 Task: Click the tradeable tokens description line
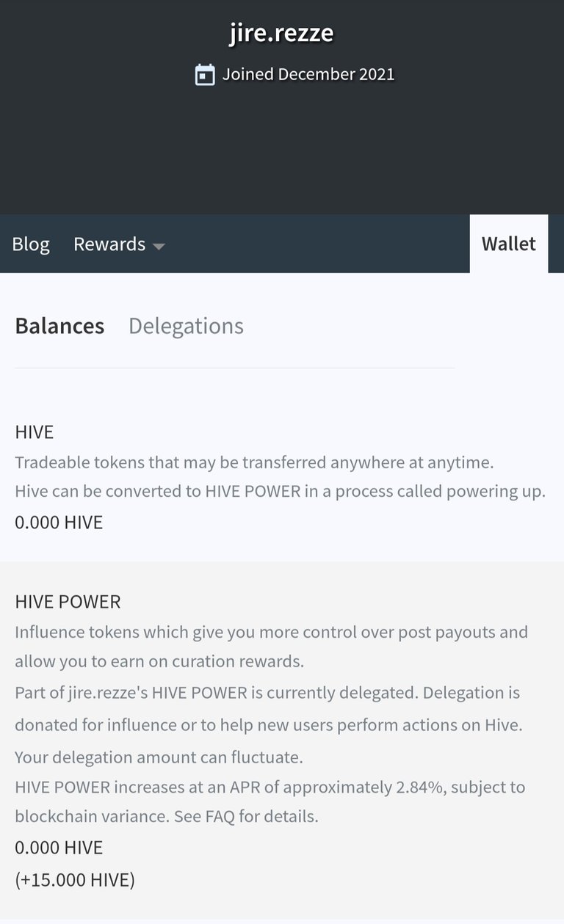[254, 462]
